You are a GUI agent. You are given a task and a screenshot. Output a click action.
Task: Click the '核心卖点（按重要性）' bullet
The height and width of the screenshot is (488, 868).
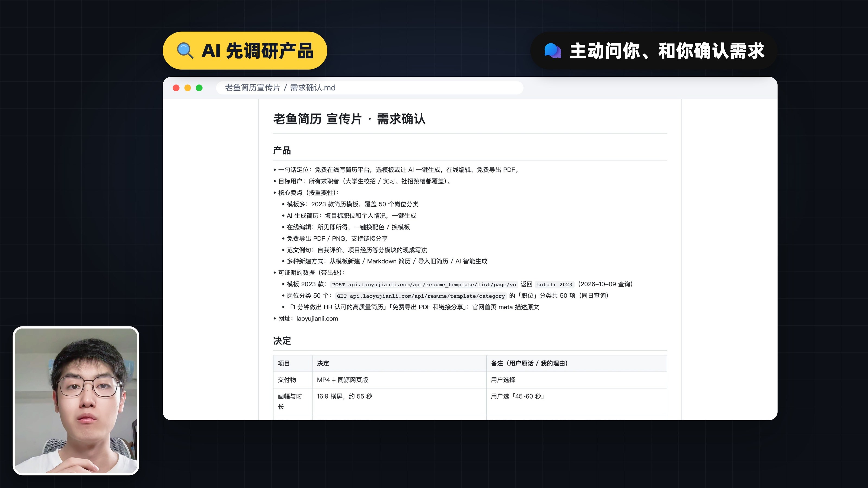click(x=306, y=193)
